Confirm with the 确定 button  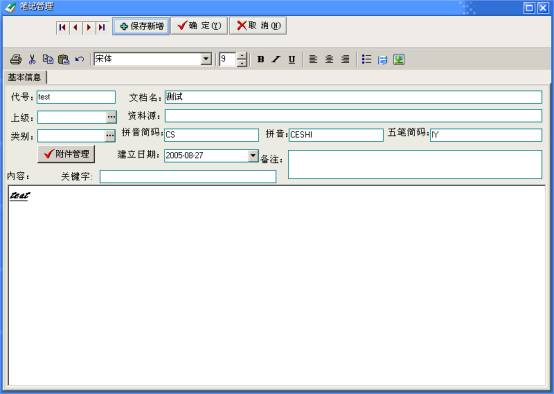199,26
